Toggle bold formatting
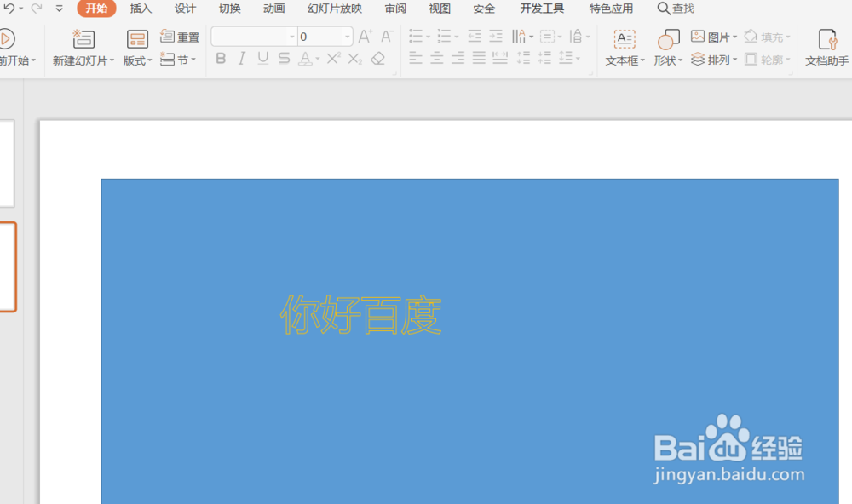Viewport: 852px width, 504px height. (x=221, y=58)
